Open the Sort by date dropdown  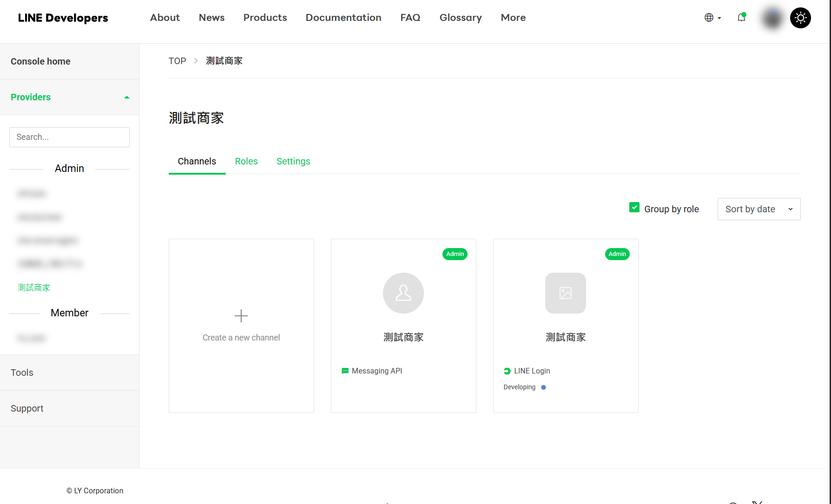click(x=759, y=209)
